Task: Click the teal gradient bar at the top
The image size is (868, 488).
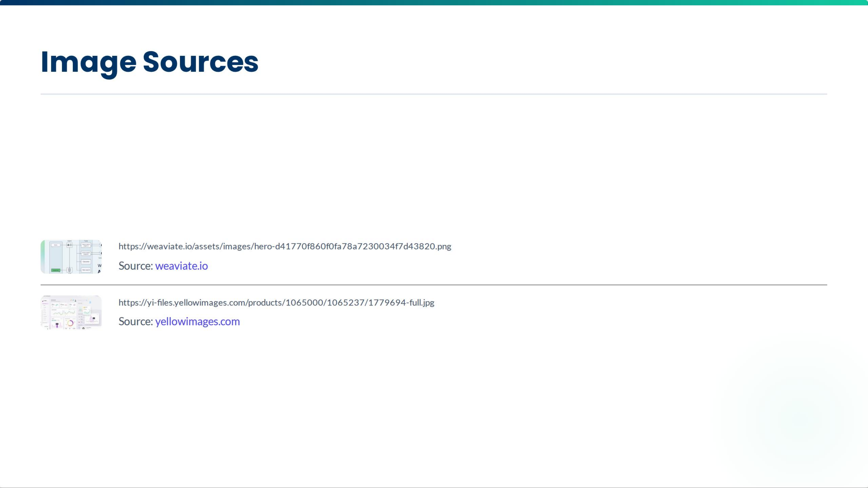Action: pyautogui.click(x=434, y=2)
